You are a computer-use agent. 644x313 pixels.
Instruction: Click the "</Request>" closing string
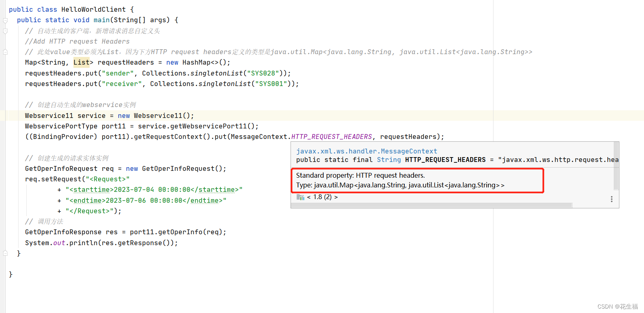(90, 211)
